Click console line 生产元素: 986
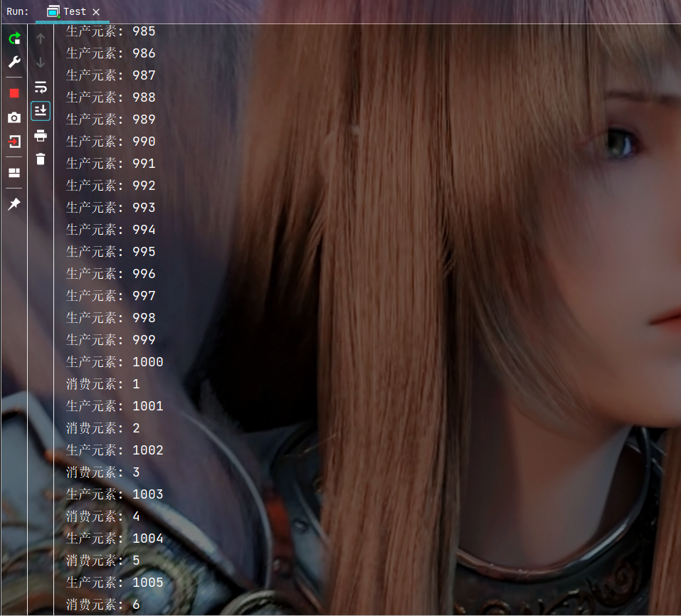681x616 pixels. pos(111,53)
